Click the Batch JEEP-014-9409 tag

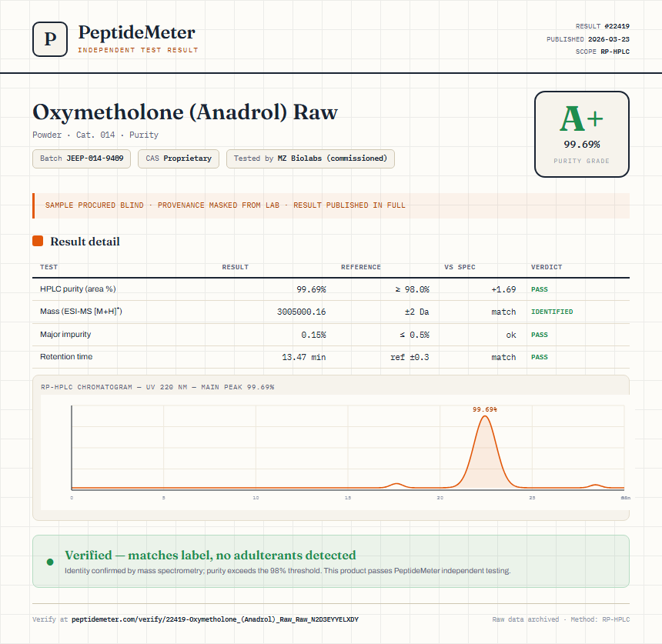click(x=82, y=158)
